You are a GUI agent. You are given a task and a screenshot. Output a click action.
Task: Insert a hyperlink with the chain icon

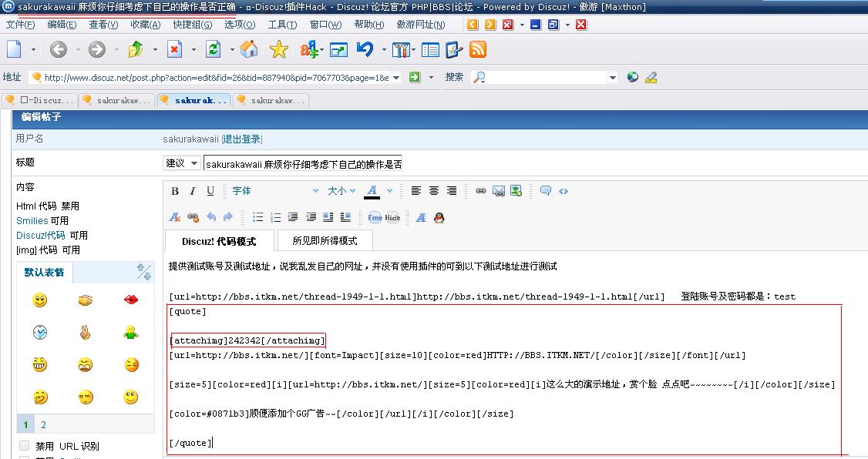click(x=481, y=191)
